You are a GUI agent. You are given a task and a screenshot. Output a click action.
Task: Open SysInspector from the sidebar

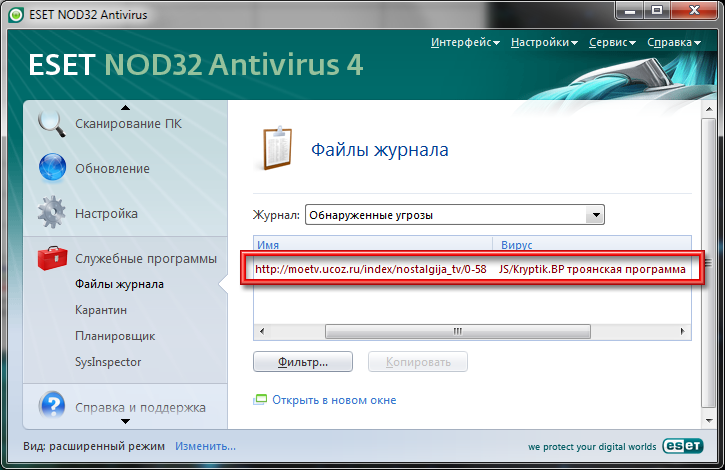tap(108, 362)
